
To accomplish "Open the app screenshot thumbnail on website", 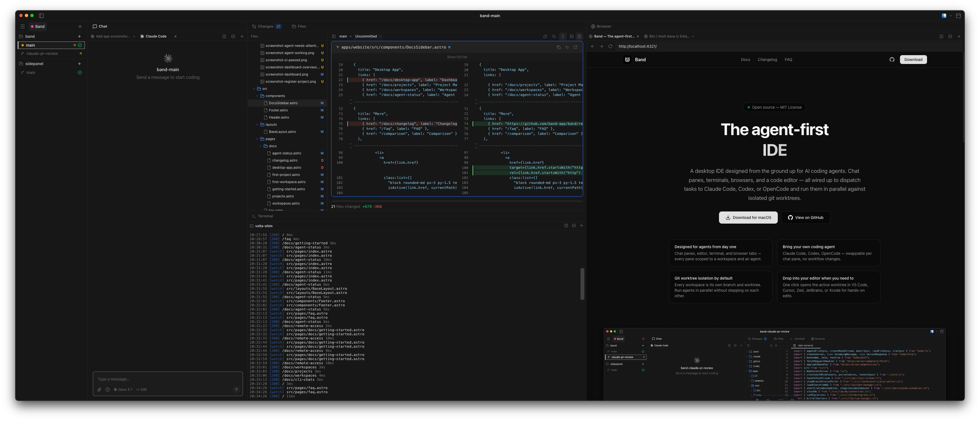I will point(774,364).
